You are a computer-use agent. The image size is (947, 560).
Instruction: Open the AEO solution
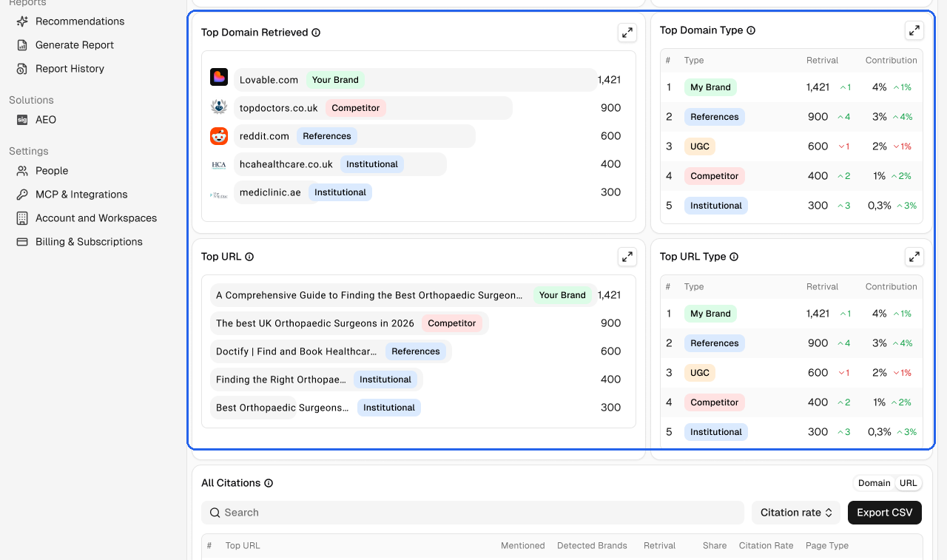(46, 120)
